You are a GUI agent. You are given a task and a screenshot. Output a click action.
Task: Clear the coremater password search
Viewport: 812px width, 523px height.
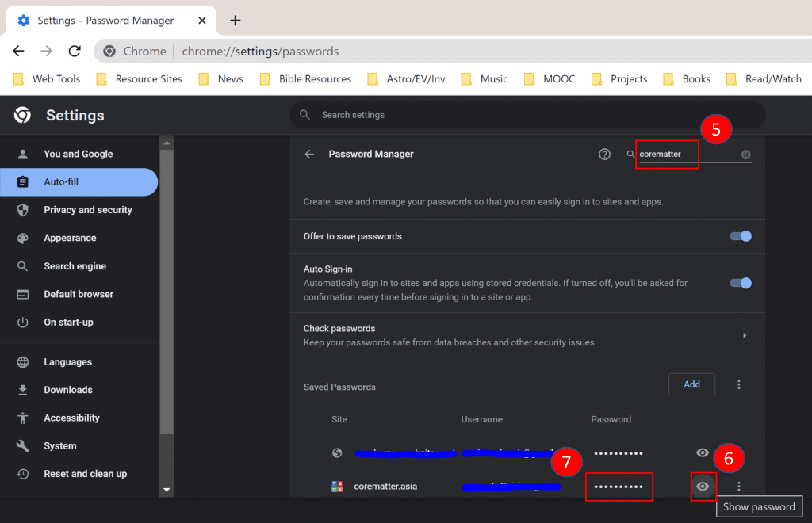[745, 155]
